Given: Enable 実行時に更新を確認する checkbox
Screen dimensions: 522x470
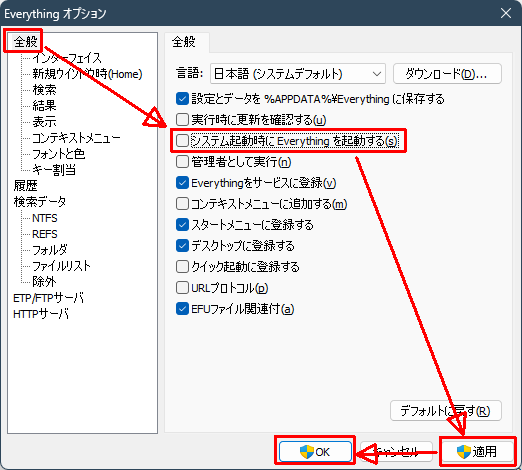Looking at the screenshot, I should tap(182, 120).
